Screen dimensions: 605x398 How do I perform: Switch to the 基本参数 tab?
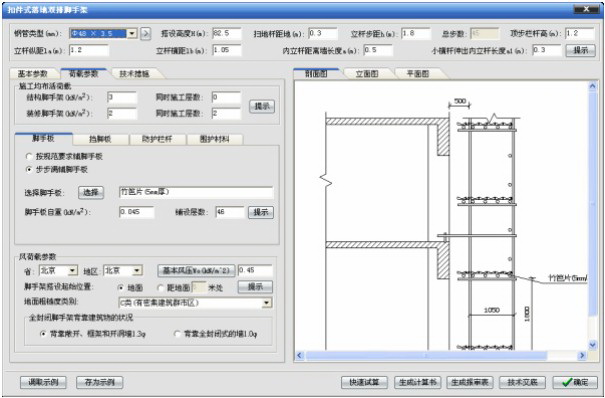click(33, 74)
